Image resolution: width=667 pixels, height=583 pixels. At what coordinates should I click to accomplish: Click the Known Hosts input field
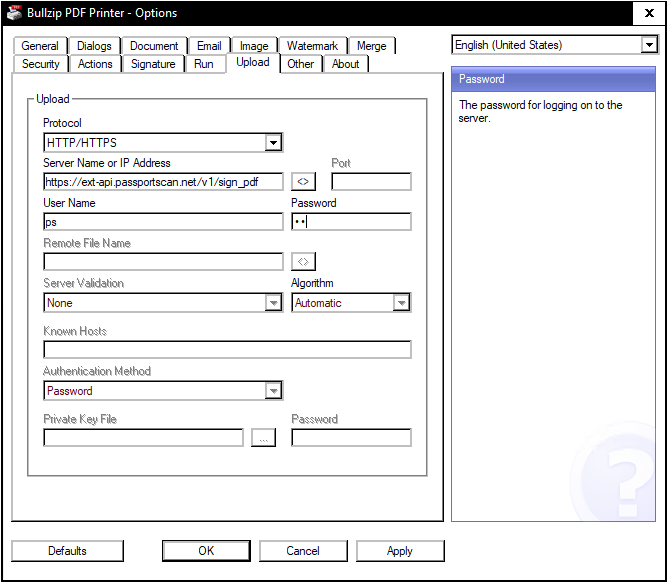[227, 350]
